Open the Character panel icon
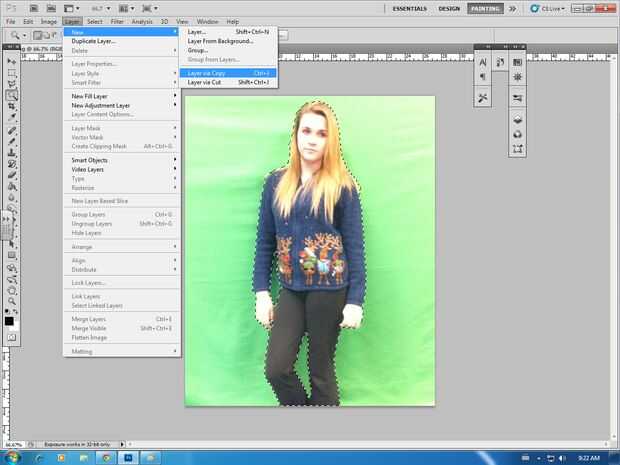Screen dimensions: 620x465 click(x=483, y=62)
